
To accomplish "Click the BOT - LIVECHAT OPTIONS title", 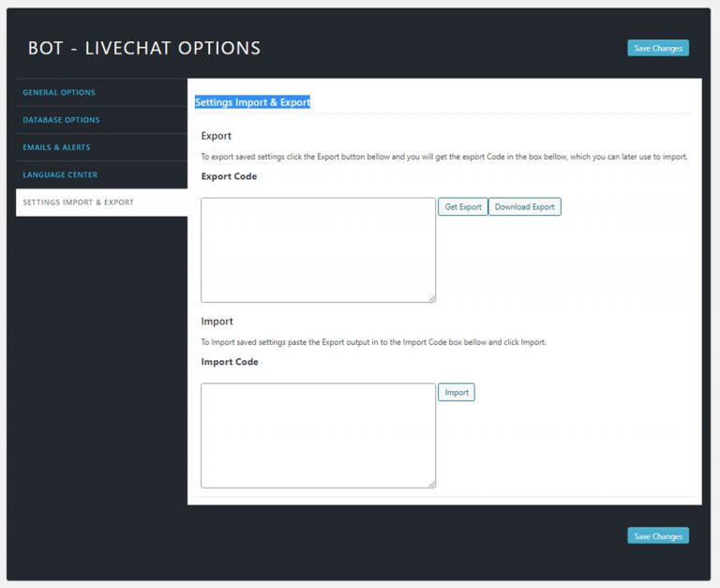I will [144, 48].
